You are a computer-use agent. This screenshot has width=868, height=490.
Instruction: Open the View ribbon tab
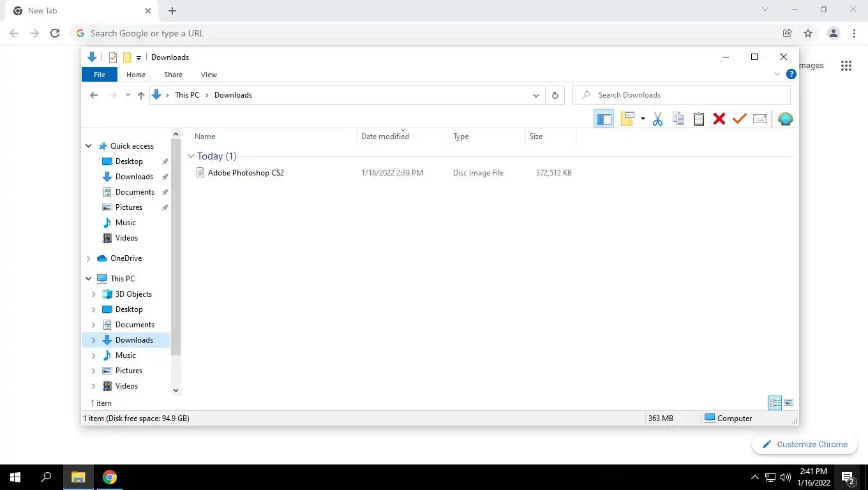point(209,75)
